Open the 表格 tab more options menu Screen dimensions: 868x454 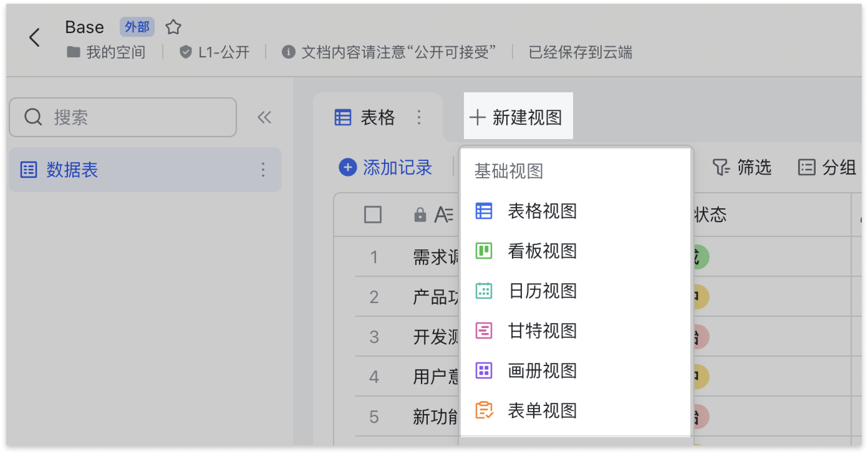click(419, 117)
